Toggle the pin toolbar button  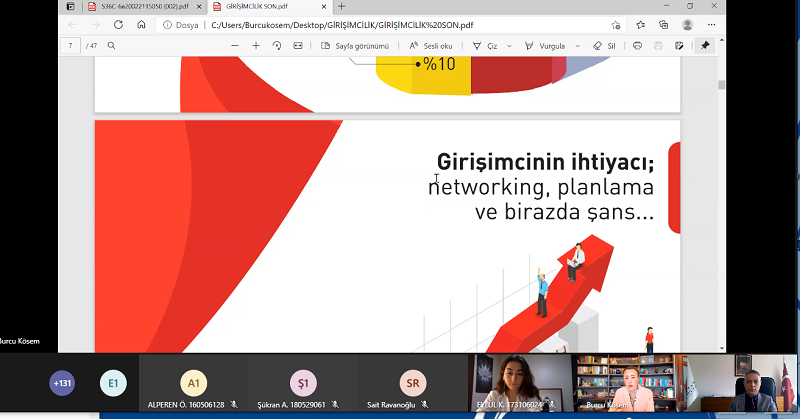(705, 46)
